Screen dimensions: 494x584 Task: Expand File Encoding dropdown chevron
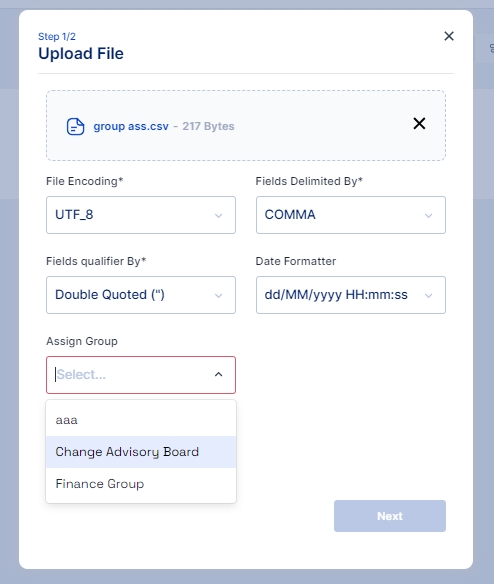point(219,216)
